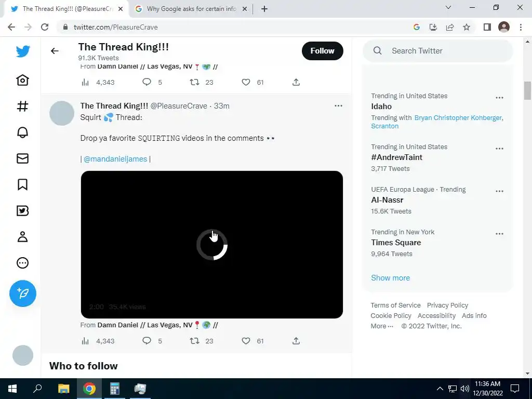
Task: Like heart icon on upper tweet
Action: click(x=246, y=82)
